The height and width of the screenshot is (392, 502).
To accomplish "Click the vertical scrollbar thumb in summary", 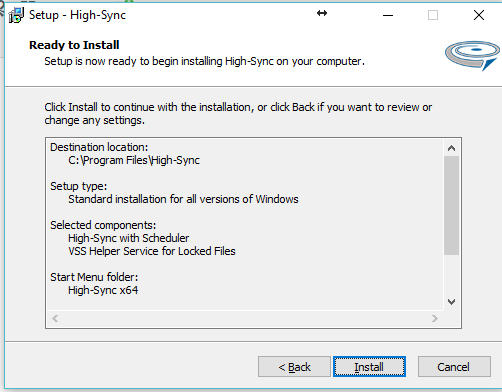I will [x=451, y=205].
